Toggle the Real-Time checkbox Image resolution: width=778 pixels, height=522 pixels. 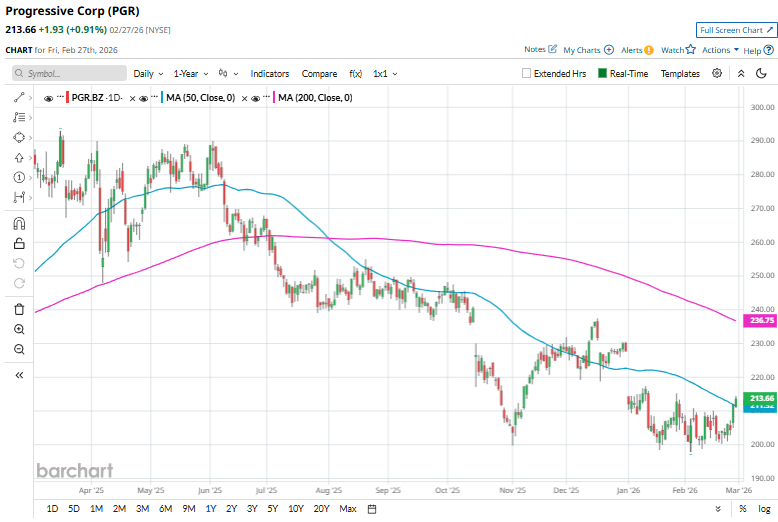602,73
